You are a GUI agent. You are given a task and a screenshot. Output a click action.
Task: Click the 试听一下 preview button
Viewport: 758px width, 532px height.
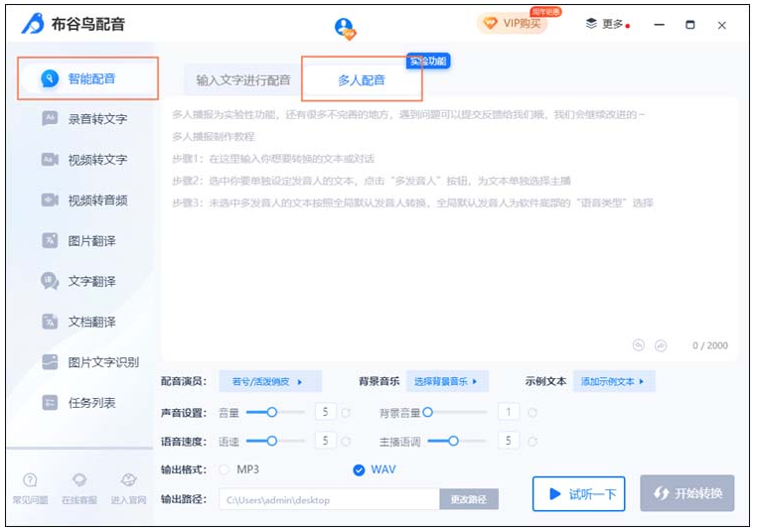pyautogui.click(x=578, y=493)
